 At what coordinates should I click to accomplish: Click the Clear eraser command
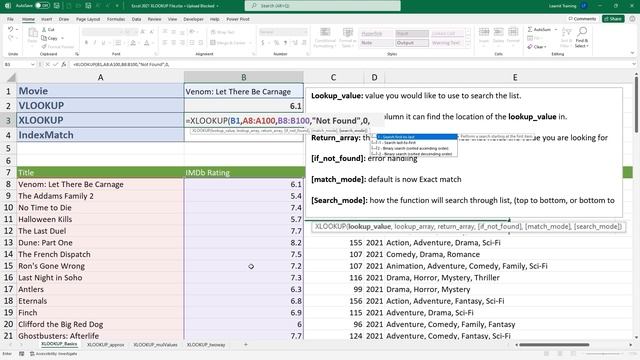pyautogui.click(x=537, y=47)
